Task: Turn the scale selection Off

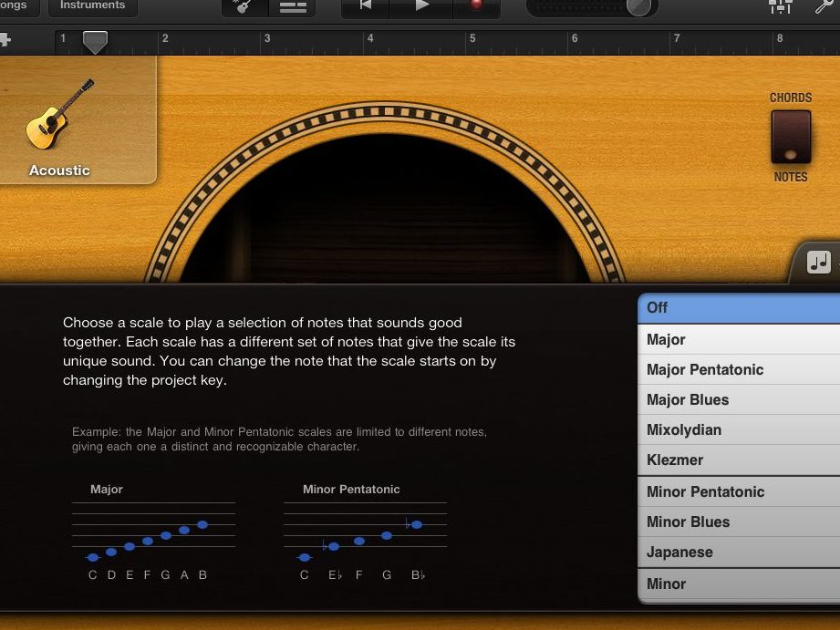Action: (739, 308)
